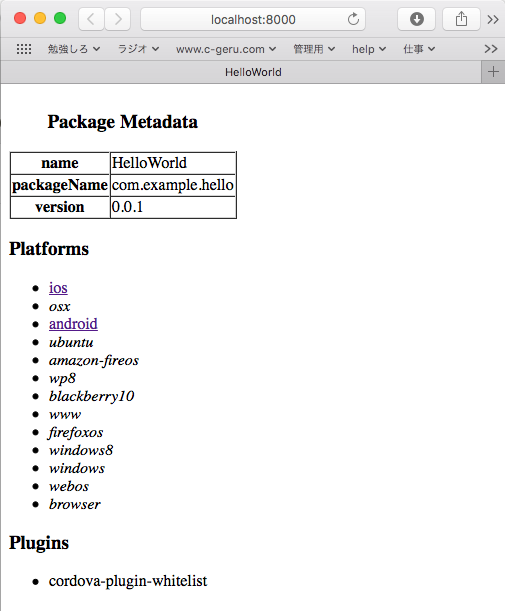Click the com.example.hello table cell
Viewport: 505px width, 611px height.
tap(173, 185)
